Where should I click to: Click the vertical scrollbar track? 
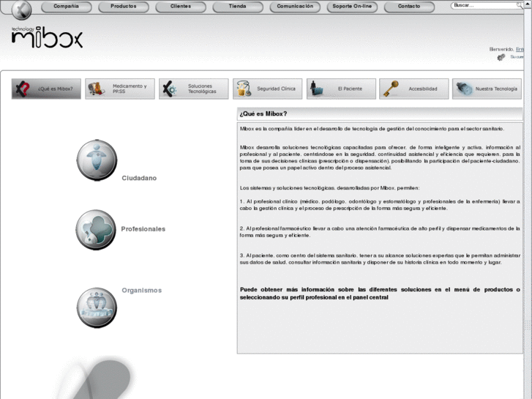tap(528, 204)
